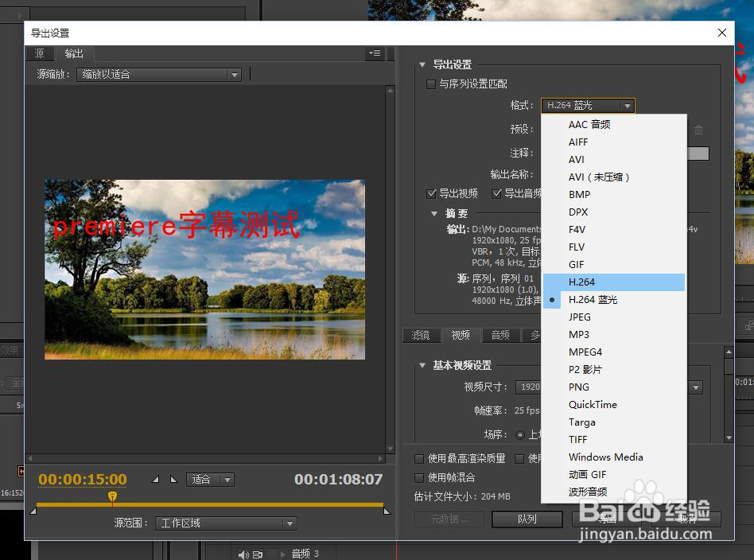The width and height of the screenshot is (754, 560).
Task: Toggle the 导出音频 checkbox
Action: (497, 193)
